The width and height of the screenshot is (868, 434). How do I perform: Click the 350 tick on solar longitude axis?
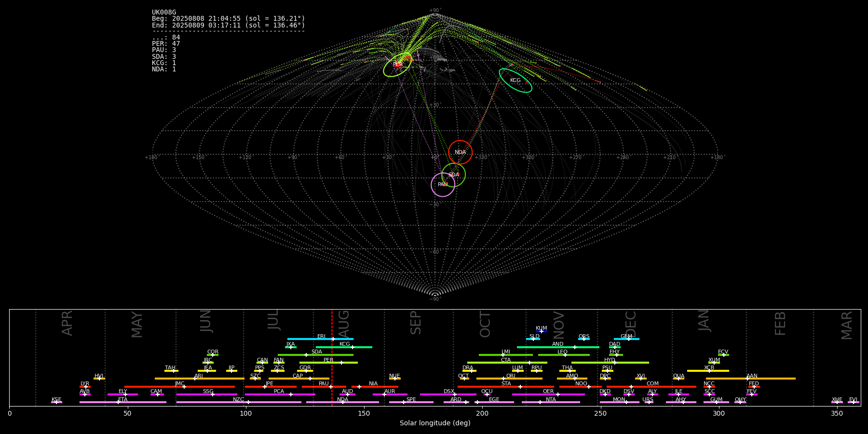coord(837,413)
